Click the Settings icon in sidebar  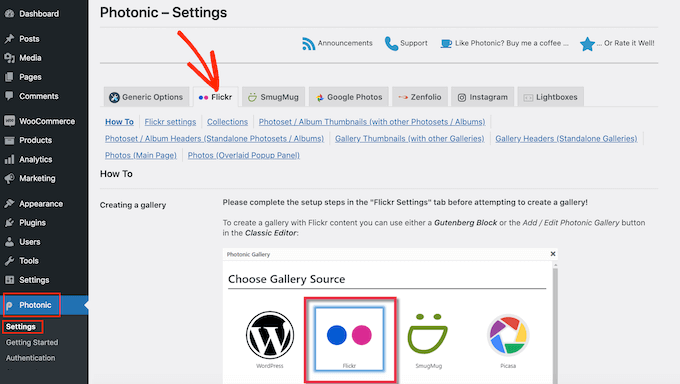click(10, 280)
